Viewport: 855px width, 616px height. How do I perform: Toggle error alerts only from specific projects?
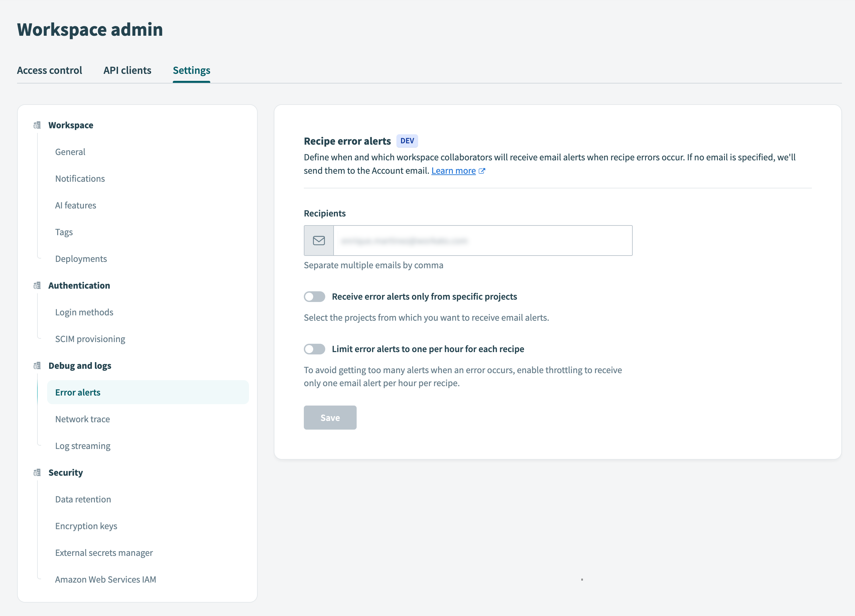pyautogui.click(x=315, y=297)
